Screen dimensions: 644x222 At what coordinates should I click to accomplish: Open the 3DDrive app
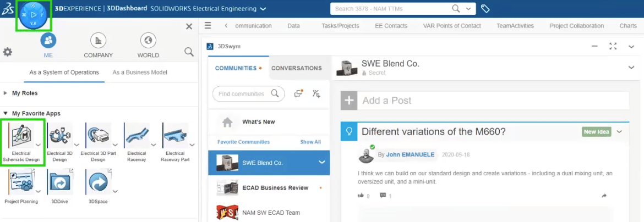point(59,183)
